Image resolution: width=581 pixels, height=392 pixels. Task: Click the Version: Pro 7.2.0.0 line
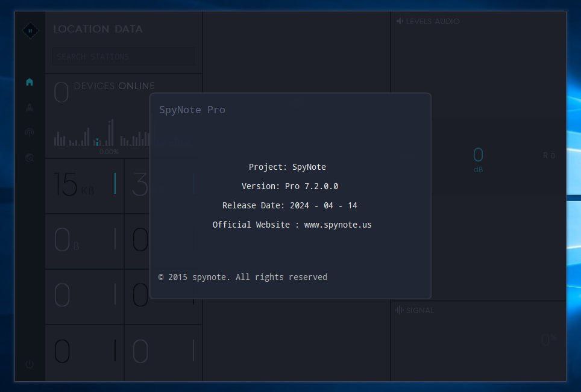coord(290,186)
